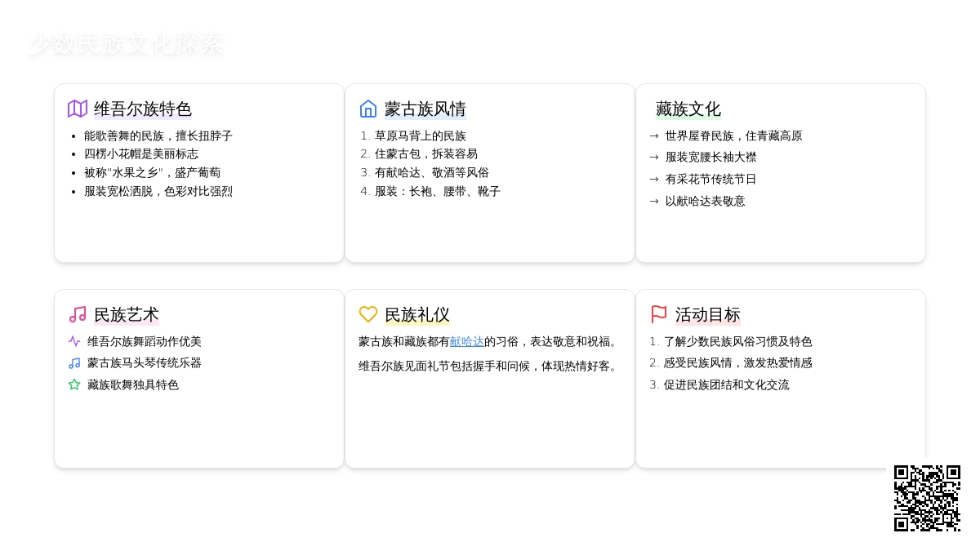Click the 活动目标 heading text

pos(707,314)
